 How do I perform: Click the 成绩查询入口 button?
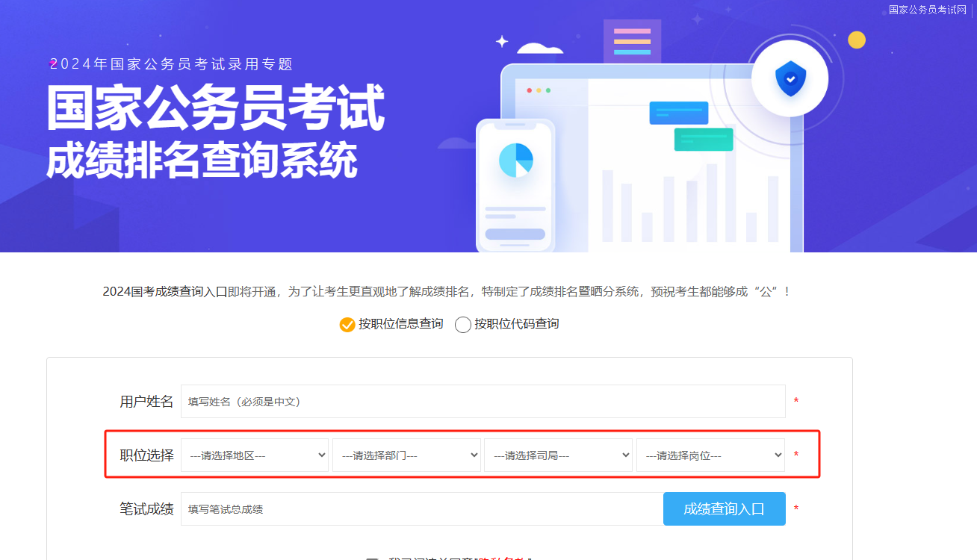(725, 509)
